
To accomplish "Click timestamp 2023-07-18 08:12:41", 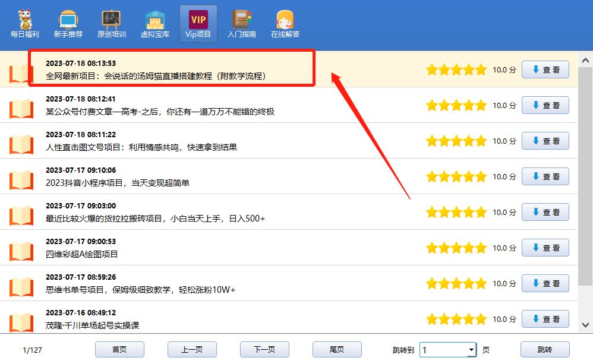I will (x=81, y=99).
